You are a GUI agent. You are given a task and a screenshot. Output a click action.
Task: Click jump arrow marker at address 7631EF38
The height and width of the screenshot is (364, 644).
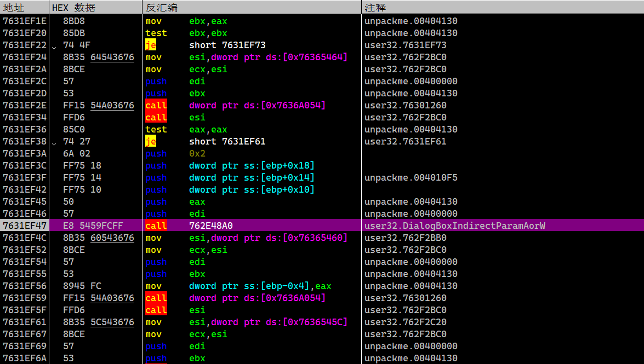point(54,142)
